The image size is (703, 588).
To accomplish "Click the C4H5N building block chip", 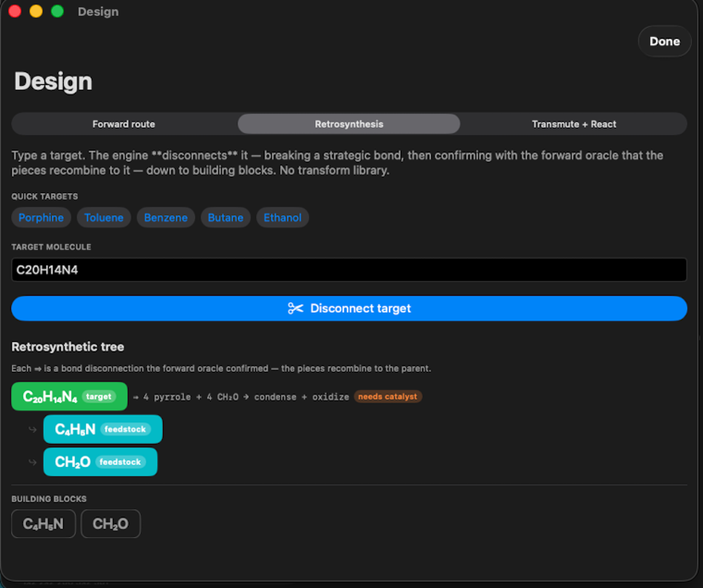I will [43, 524].
